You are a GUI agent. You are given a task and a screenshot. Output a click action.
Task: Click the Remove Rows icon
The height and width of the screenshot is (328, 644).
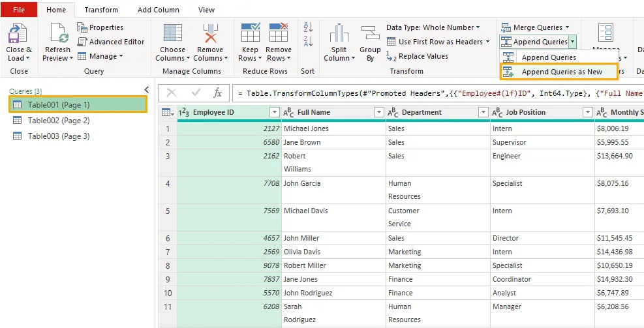tap(279, 33)
